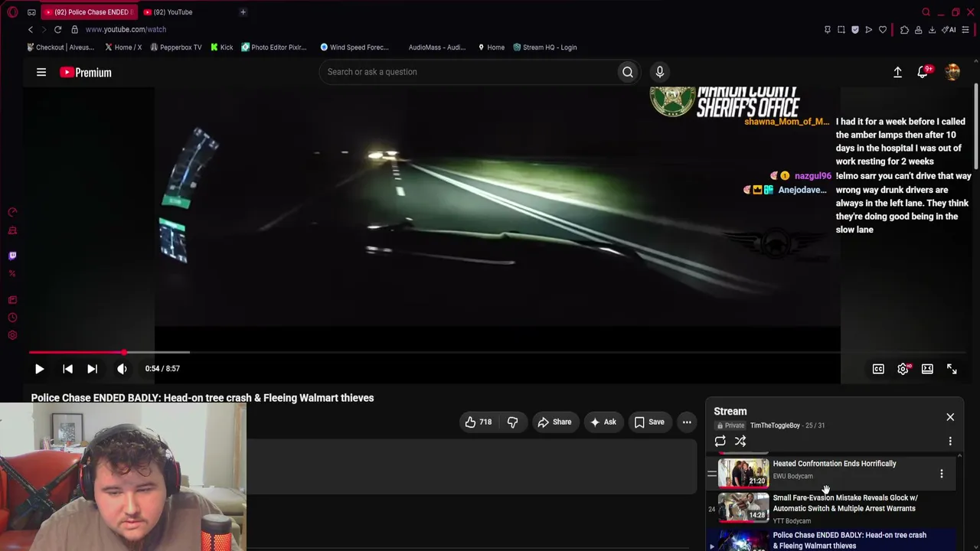Toggle loop for the Stream playlist
The image size is (980, 551).
(x=720, y=441)
